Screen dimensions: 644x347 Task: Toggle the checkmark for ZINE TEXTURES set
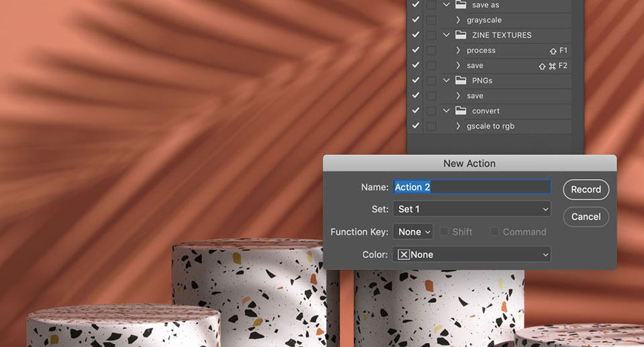coord(416,35)
